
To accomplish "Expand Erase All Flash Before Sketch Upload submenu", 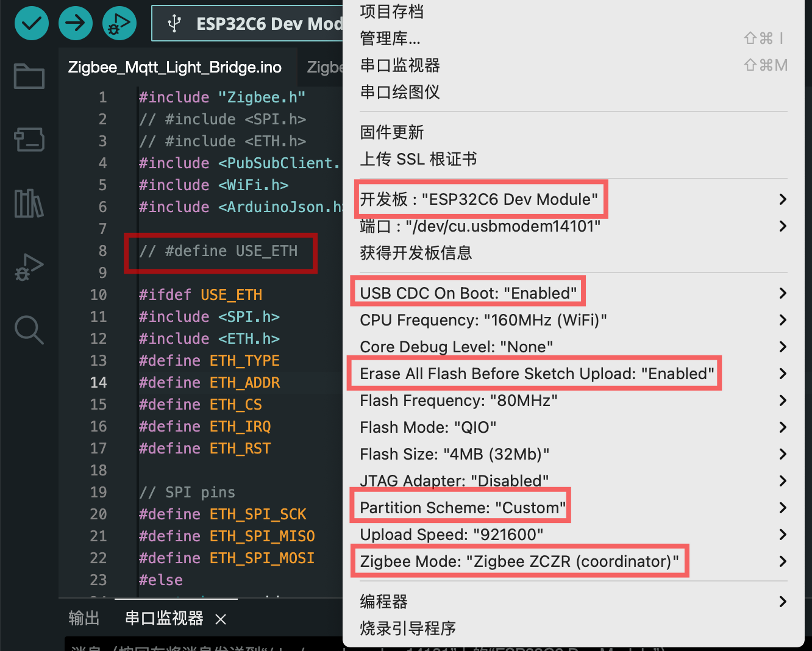I will point(573,374).
